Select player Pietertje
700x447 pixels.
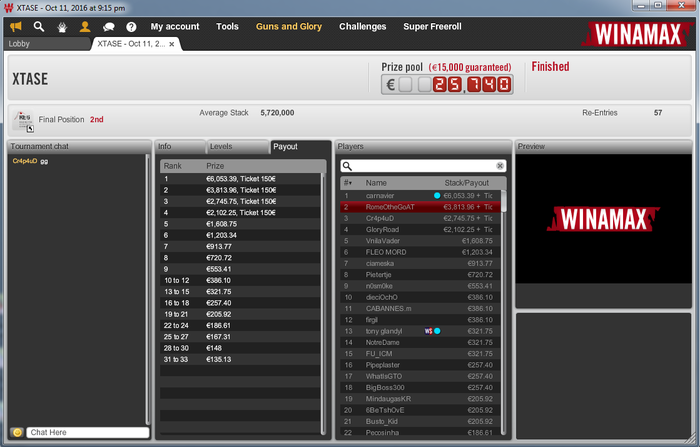tap(420, 275)
